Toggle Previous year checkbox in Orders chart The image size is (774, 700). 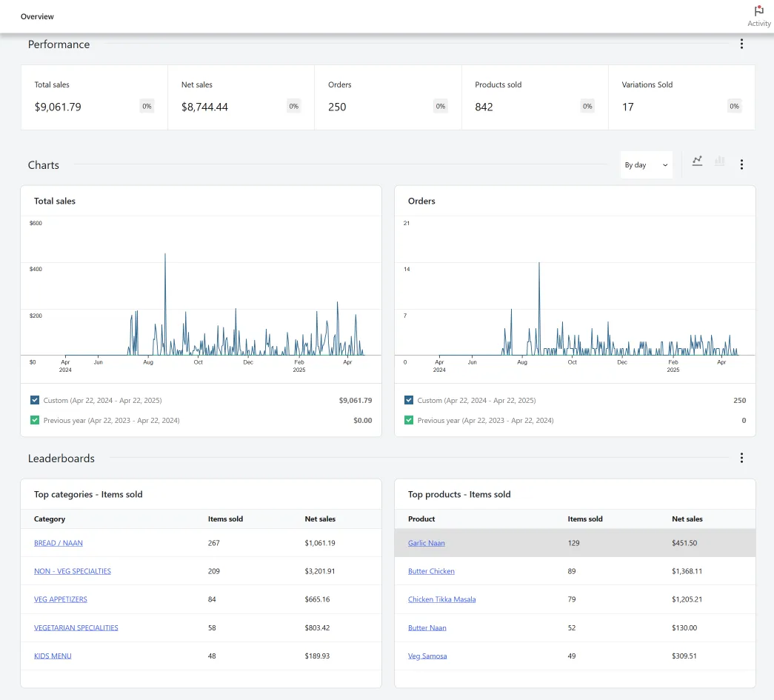409,420
